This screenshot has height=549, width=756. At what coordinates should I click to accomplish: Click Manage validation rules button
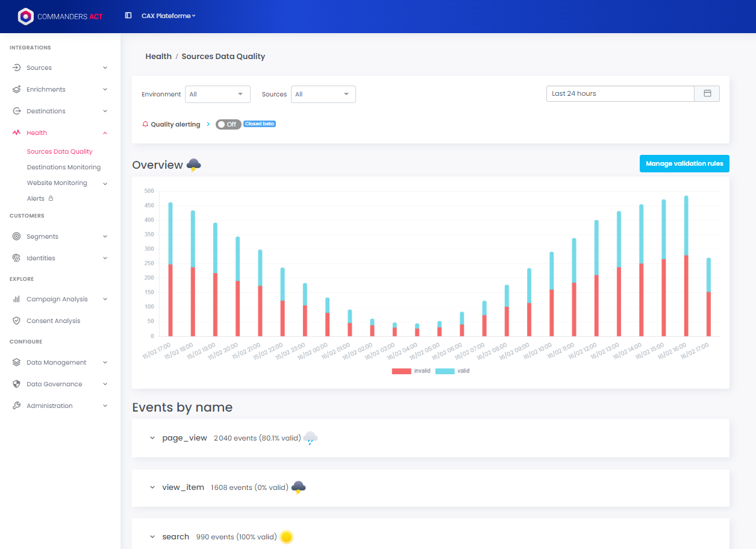(x=684, y=163)
